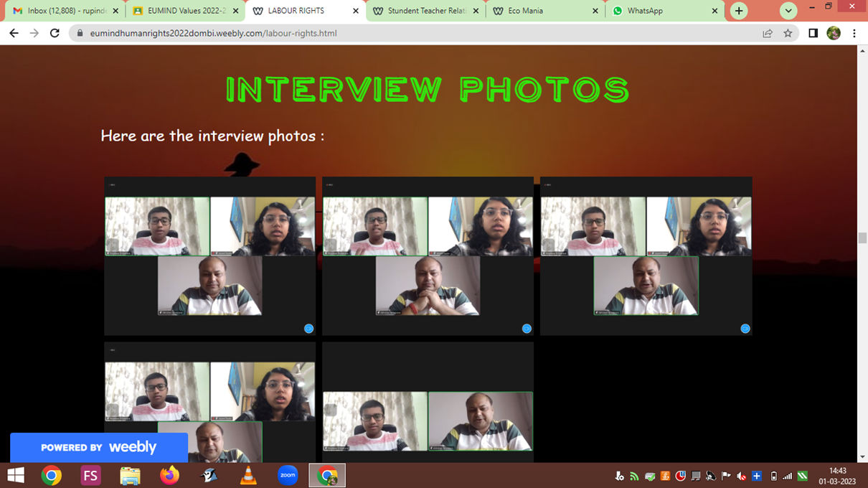Reload the current page

(55, 33)
